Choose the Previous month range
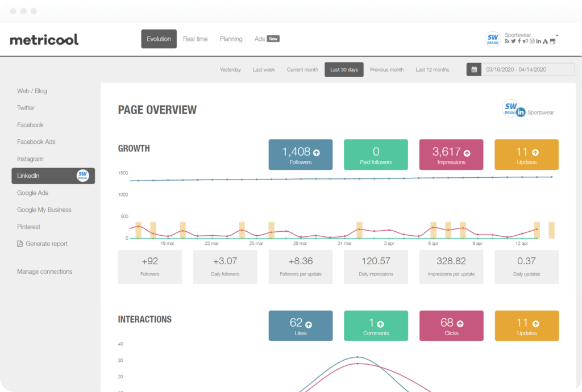This screenshot has width=582, height=392. 386,70
